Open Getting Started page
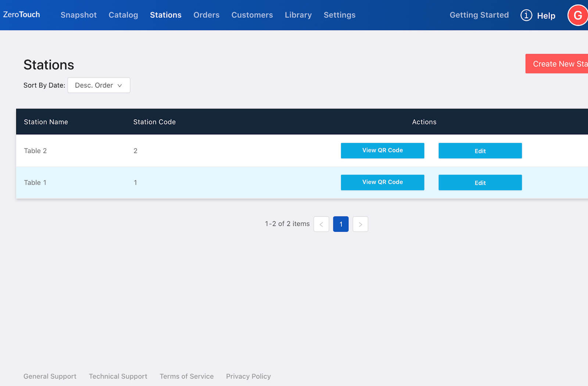Image resolution: width=588 pixels, height=386 pixels. coord(479,15)
